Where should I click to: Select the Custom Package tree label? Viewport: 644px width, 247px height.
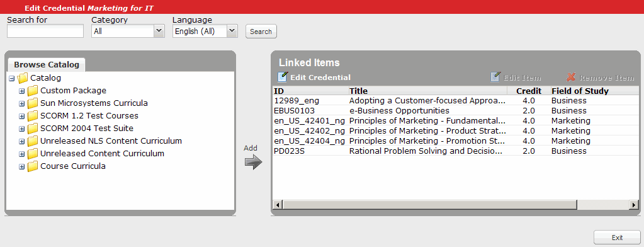click(x=73, y=90)
